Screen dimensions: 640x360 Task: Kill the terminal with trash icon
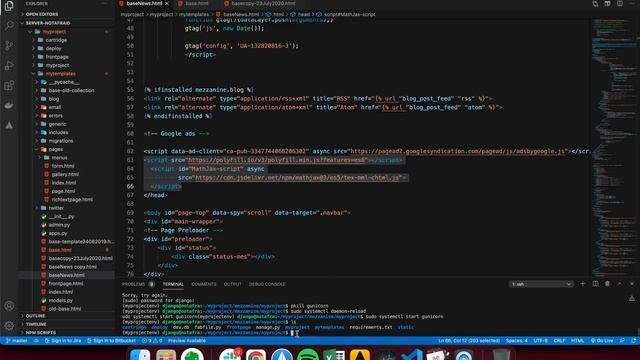coord(607,284)
